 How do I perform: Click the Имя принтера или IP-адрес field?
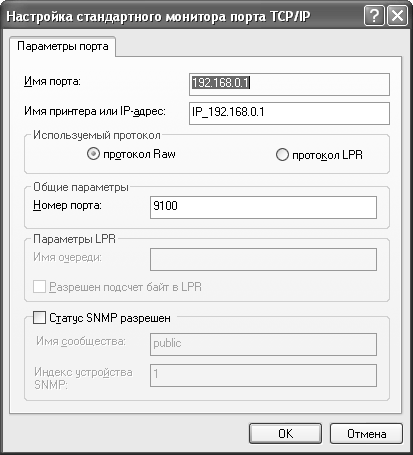coord(289,113)
